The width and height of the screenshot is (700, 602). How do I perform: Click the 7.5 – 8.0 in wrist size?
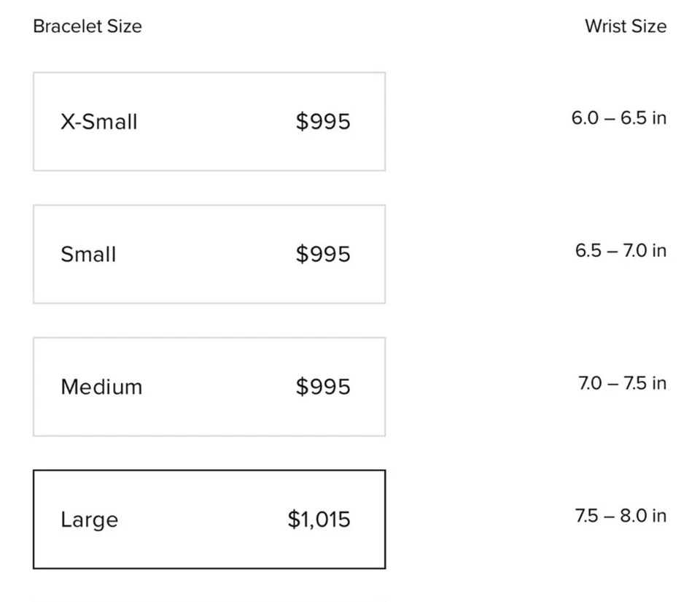(x=620, y=516)
